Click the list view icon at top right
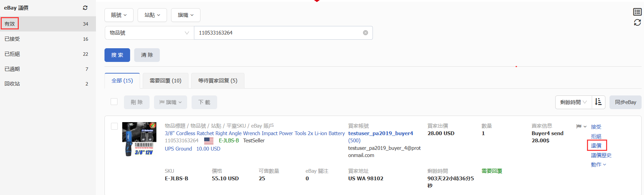 pos(637,12)
